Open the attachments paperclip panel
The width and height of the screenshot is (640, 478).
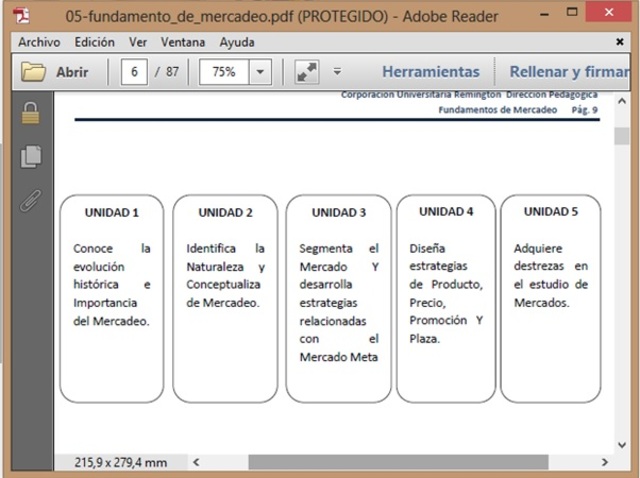coord(31,200)
